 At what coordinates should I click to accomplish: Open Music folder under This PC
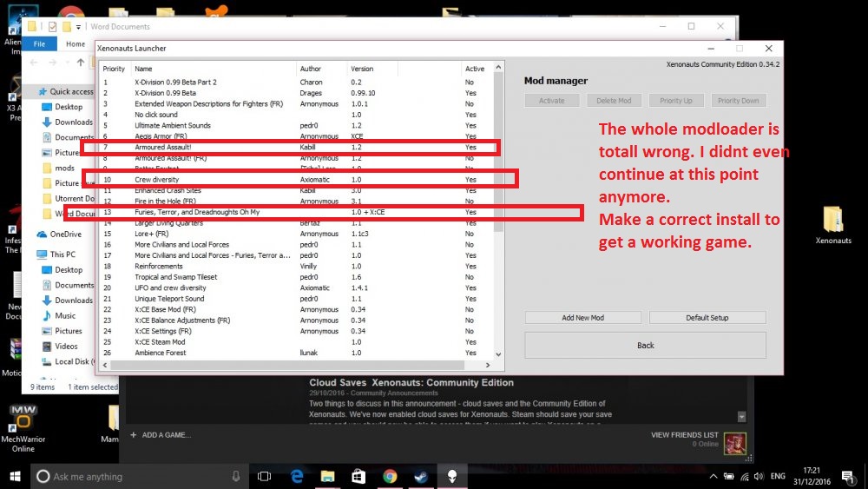tap(59, 315)
